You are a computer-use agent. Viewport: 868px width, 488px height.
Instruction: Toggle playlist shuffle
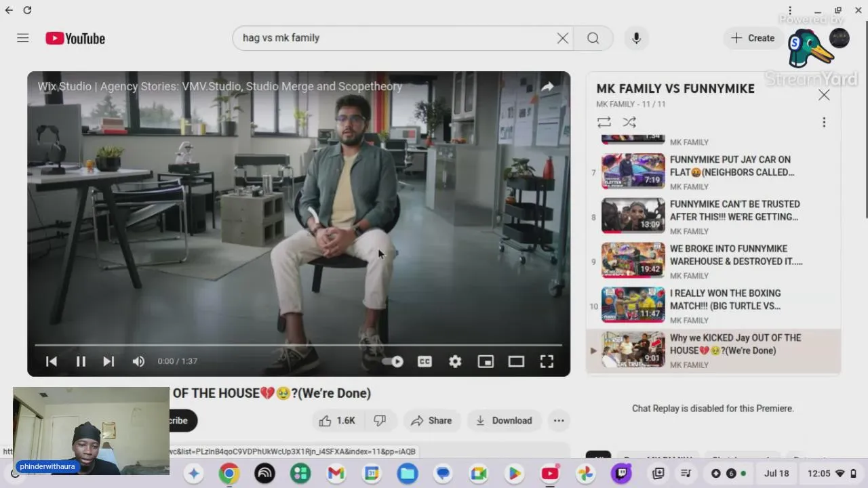pos(629,122)
